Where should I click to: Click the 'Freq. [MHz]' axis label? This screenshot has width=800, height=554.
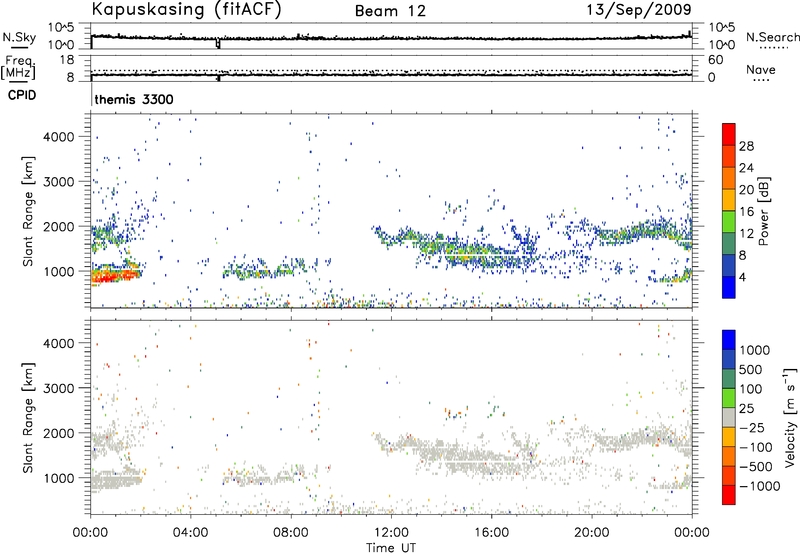(19, 67)
